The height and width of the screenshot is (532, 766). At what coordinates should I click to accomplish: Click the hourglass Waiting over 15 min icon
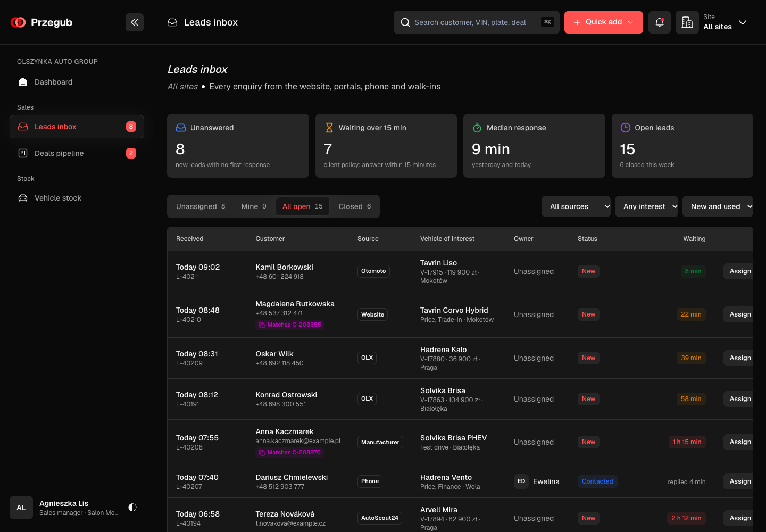tap(329, 128)
